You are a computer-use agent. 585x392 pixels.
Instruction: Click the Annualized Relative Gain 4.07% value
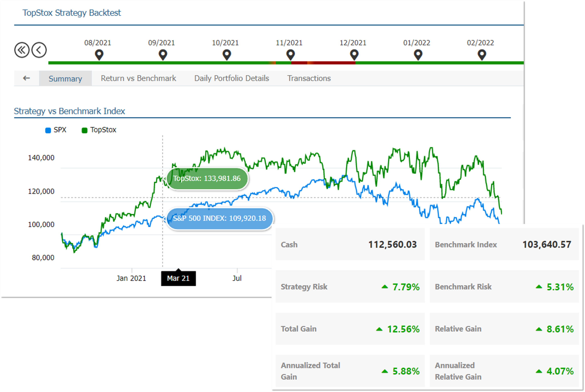point(560,371)
